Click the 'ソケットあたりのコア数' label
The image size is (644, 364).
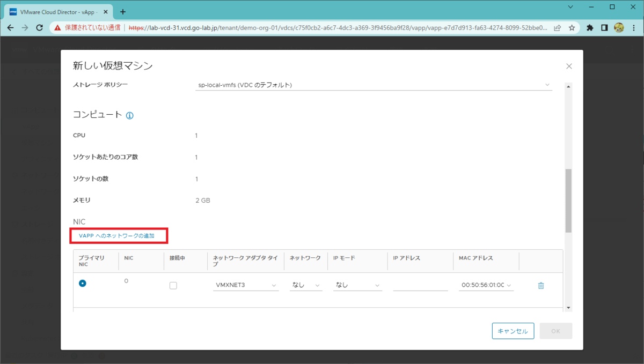coord(105,157)
